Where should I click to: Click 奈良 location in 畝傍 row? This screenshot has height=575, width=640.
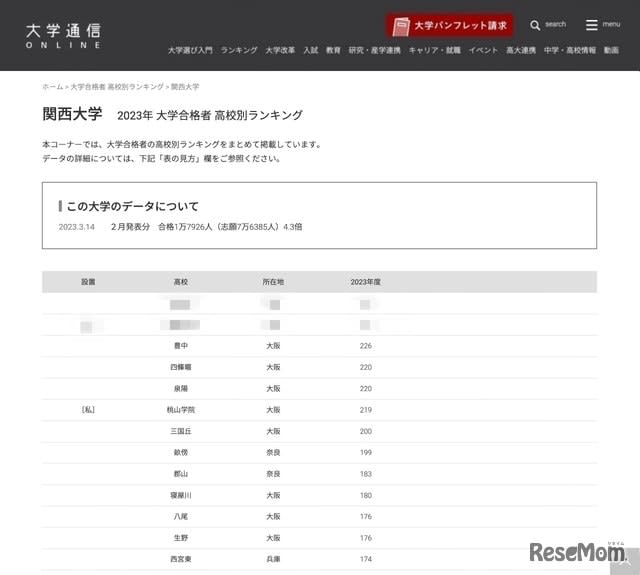tap(273, 453)
